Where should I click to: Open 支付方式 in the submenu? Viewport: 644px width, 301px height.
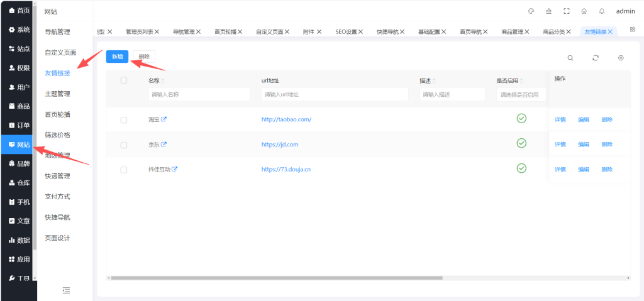click(x=57, y=197)
